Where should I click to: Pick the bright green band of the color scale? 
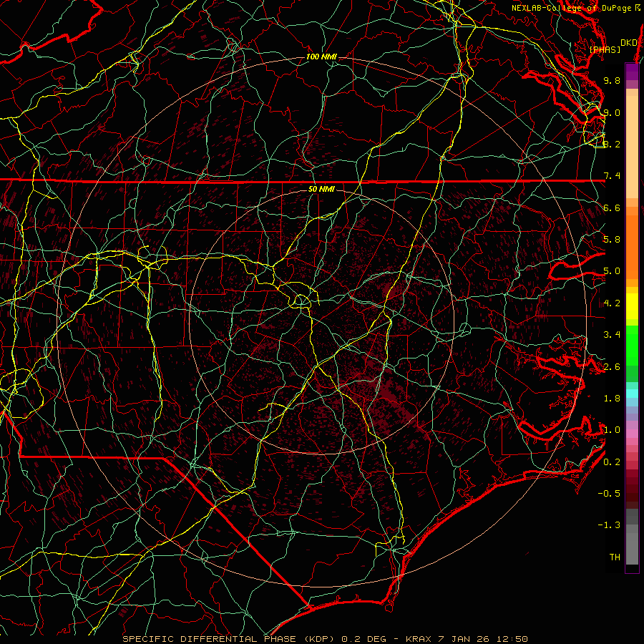[x=632, y=345]
